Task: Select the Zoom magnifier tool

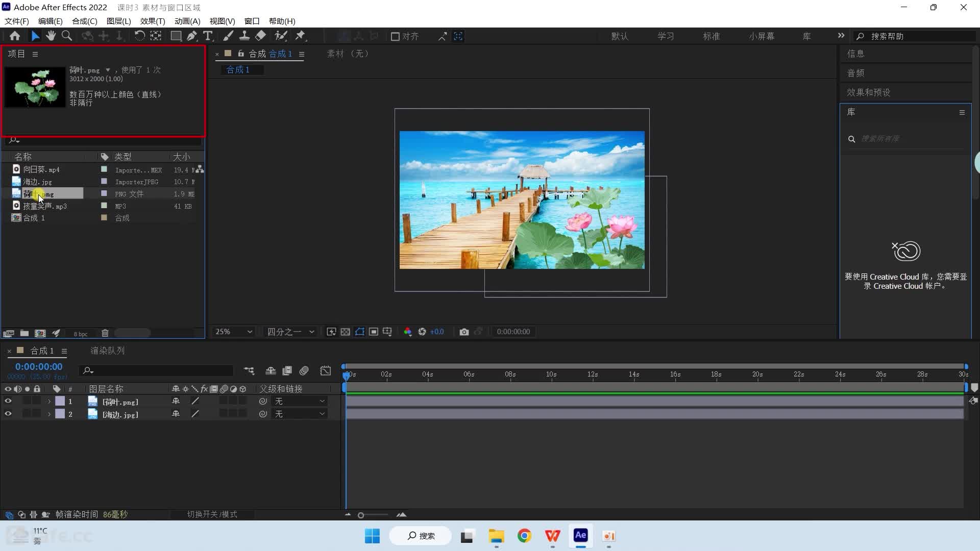Action: click(x=67, y=36)
